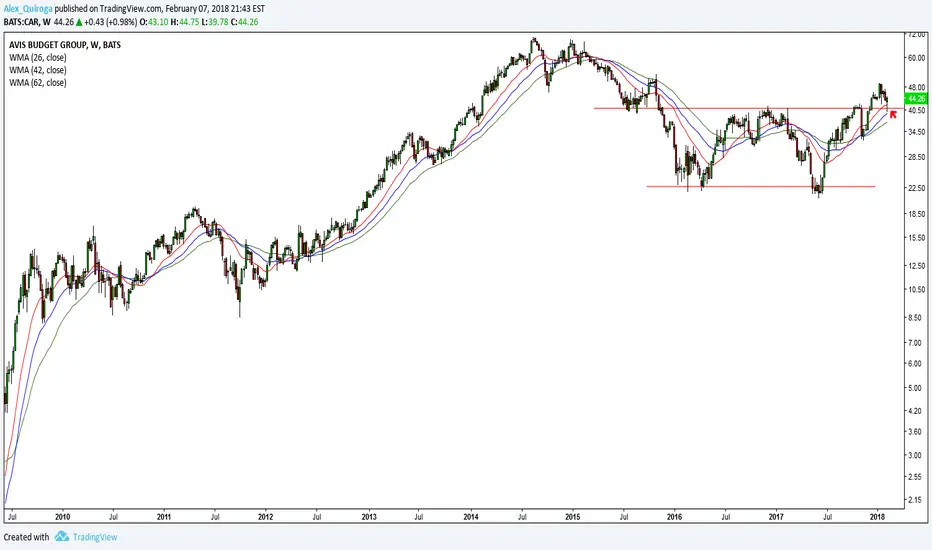
Task: Click the 4.20 price axis label
Action: (917, 410)
